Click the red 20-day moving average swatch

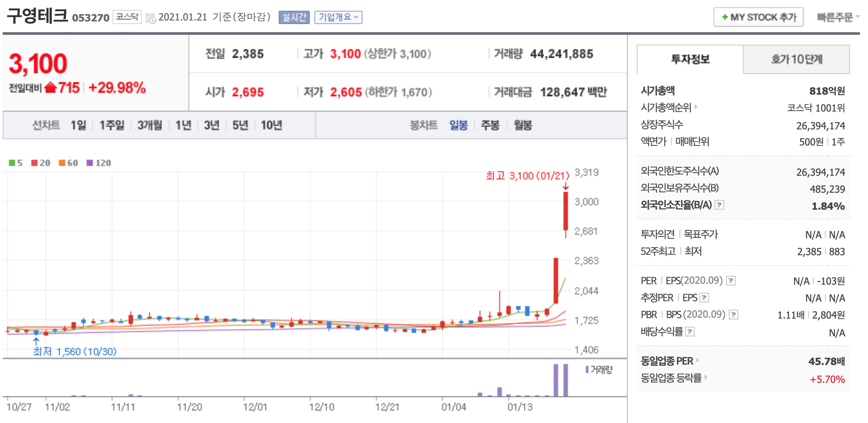[34, 163]
